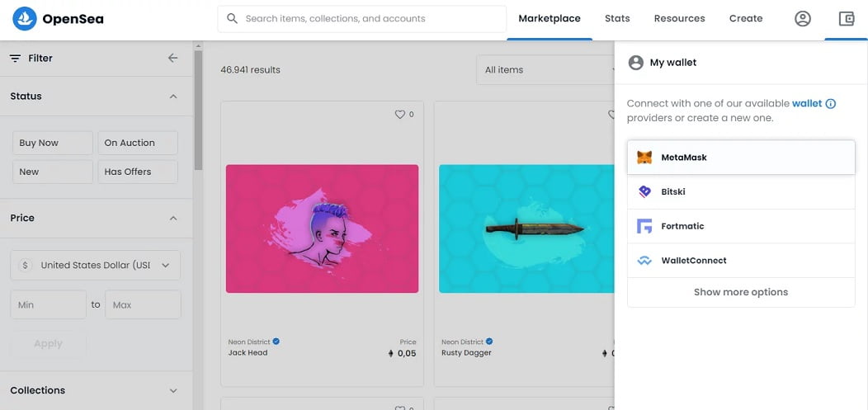Click the Bitski logo icon
The height and width of the screenshot is (410, 868).
(644, 192)
